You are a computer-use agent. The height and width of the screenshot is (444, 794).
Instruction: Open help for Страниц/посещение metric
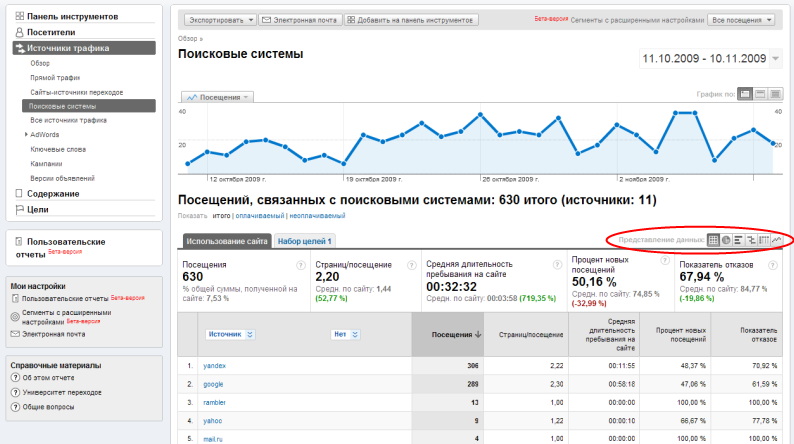(412, 265)
